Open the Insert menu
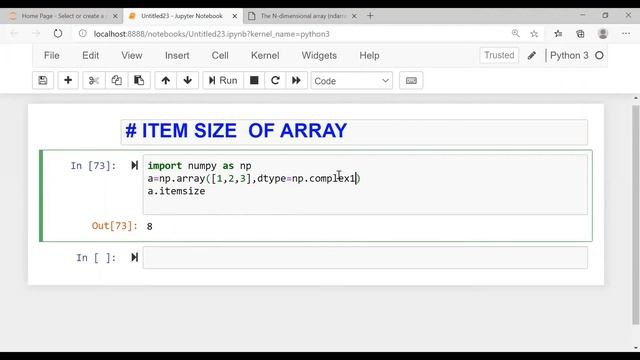 (x=177, y=56)
